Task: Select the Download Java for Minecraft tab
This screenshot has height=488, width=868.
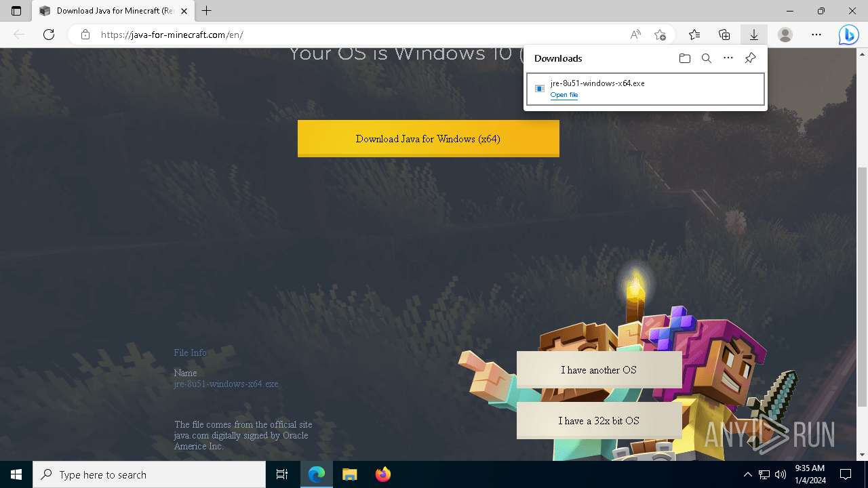Action: [x=113, y=11]
